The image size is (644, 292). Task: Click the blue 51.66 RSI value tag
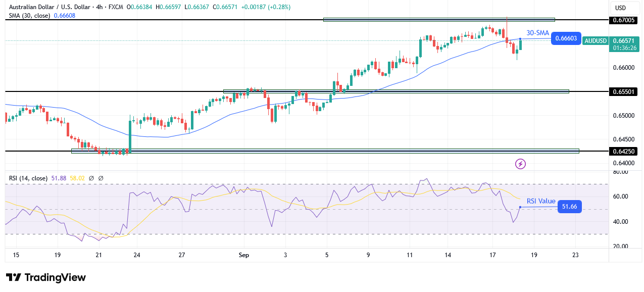(x=569, y=207)
